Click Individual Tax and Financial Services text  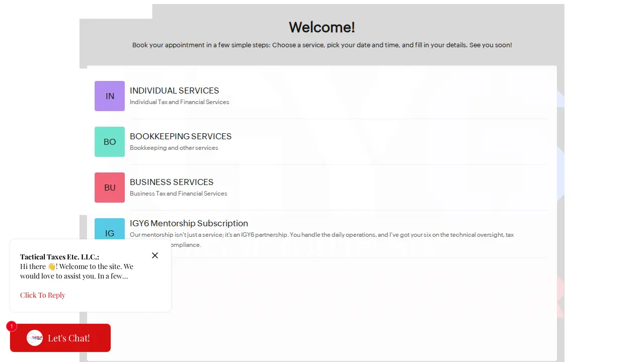(180, 102)
